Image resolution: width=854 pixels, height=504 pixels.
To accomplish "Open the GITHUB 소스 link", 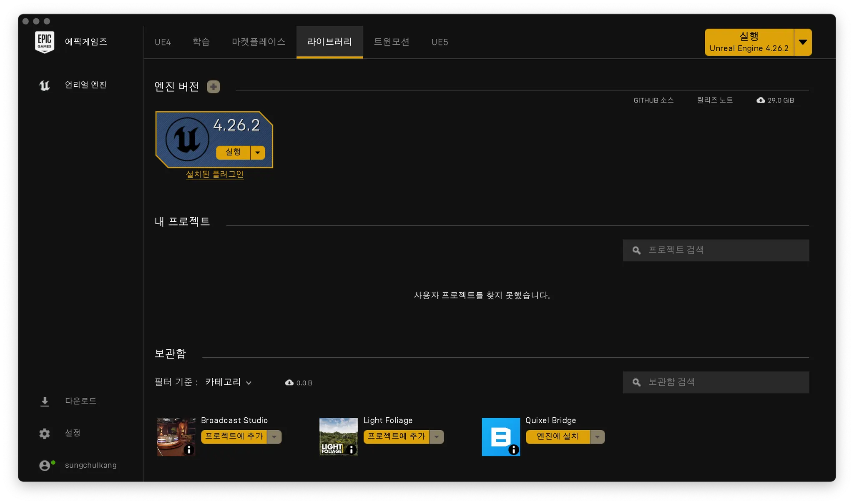I will coord(653,100).
